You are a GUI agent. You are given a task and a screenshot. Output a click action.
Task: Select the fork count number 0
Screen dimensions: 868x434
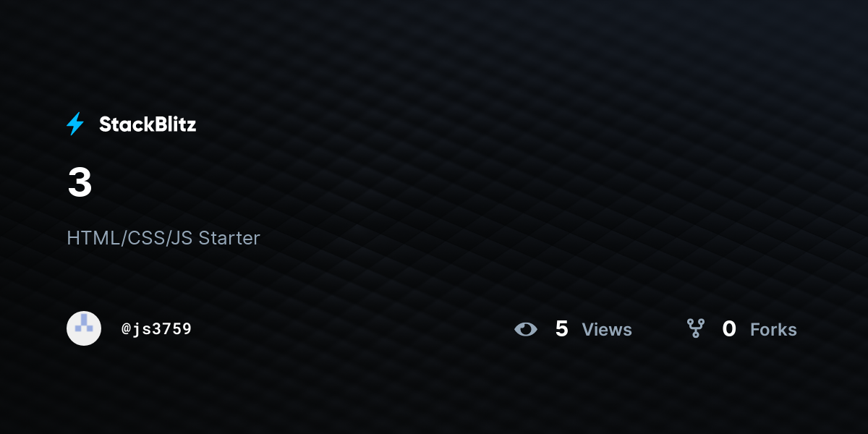click(x=729, y=329)
